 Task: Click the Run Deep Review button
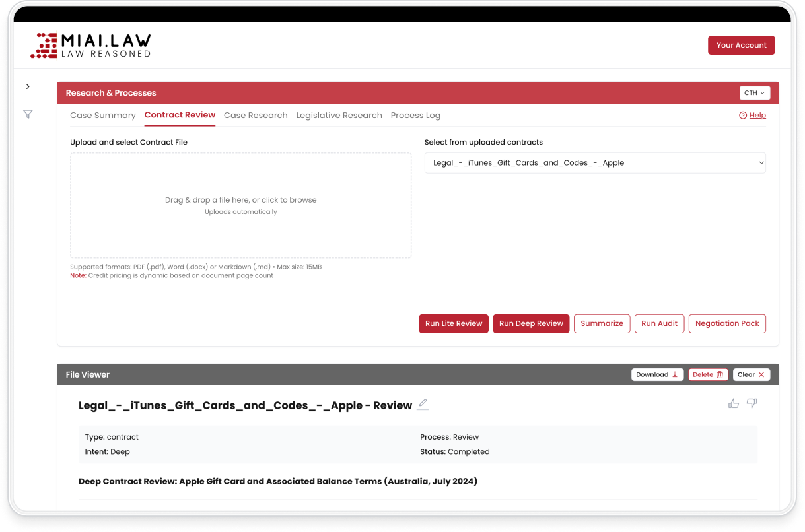(x=531, y=323)
